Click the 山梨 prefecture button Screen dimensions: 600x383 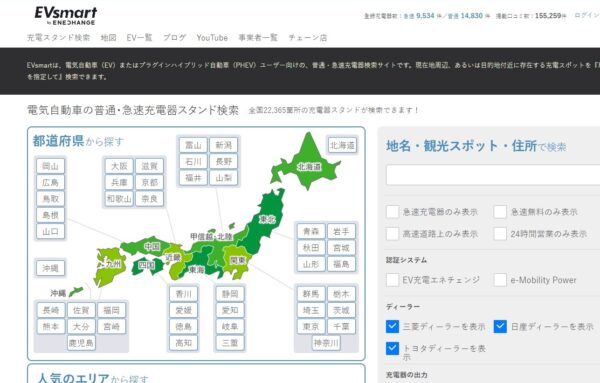click(x=223, y=178)
